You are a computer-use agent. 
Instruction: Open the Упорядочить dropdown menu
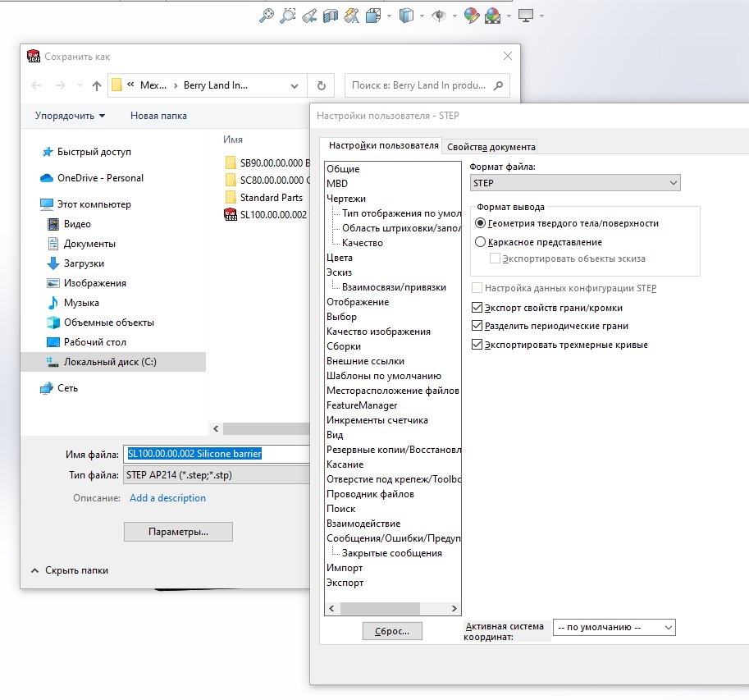click(70, 116)
